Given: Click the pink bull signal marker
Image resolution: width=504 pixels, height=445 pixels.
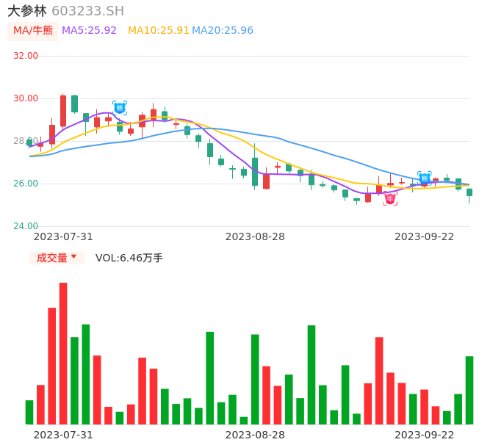Looking at the screenshot, I should [x=390, y=198].
